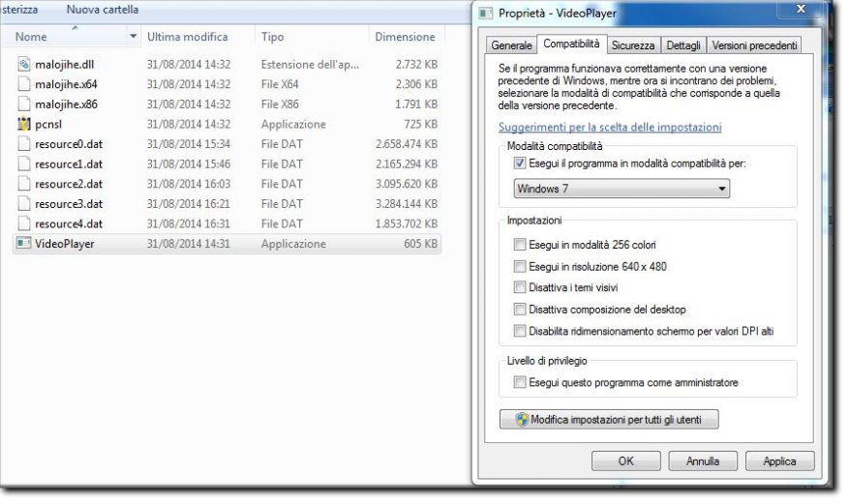Click the malojihe.x86 file icon

(24, 104)
